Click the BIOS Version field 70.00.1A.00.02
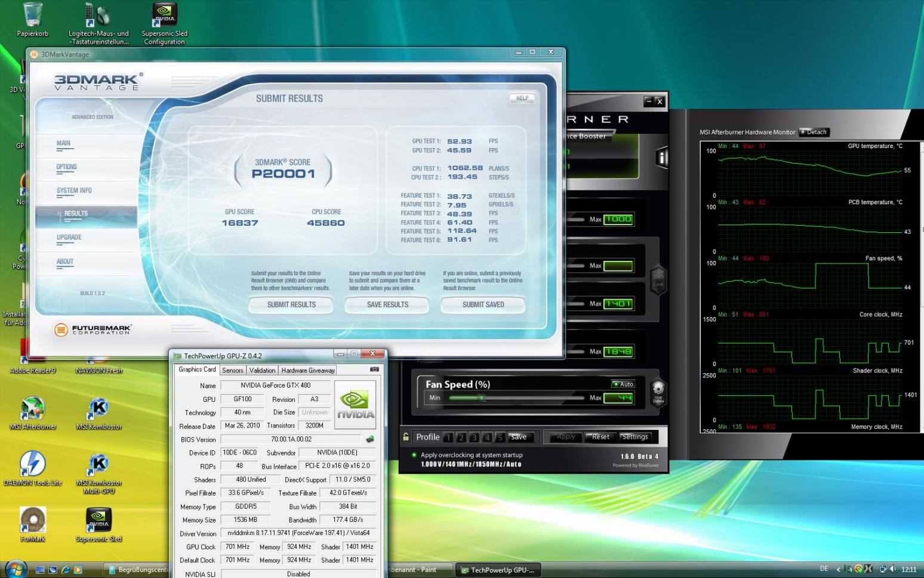This screenshot has width=924, height=578. (291, 439)
